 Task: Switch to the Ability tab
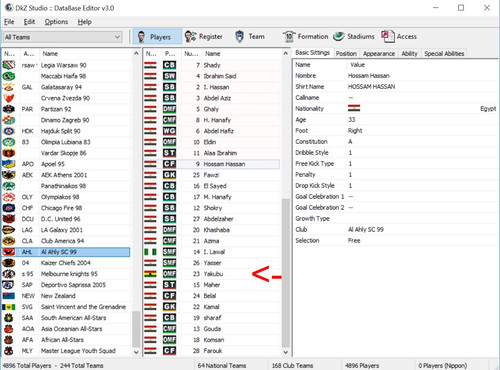(409, 54)
